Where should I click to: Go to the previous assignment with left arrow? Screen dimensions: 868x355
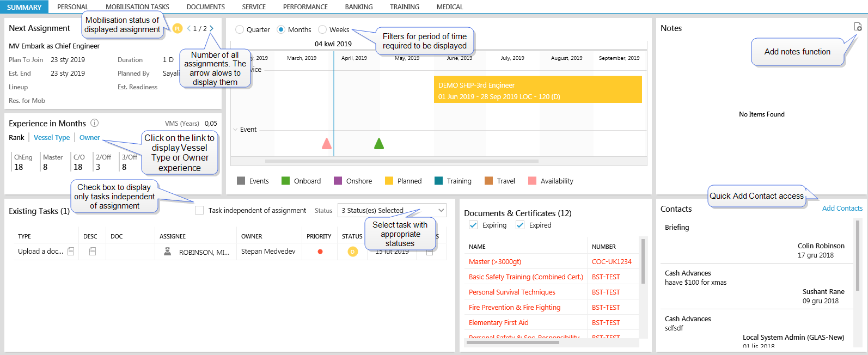click(x=188, y=28)
